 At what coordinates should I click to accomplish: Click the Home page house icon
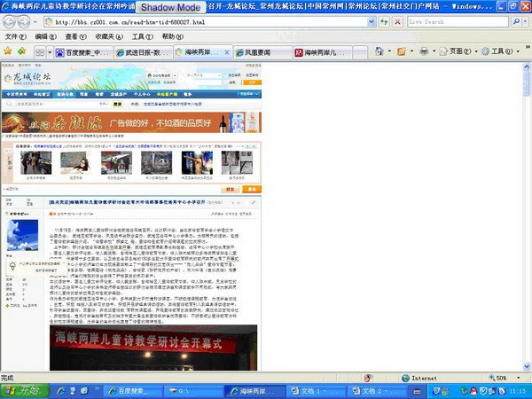pyautogui.click(x=379, y=51)
